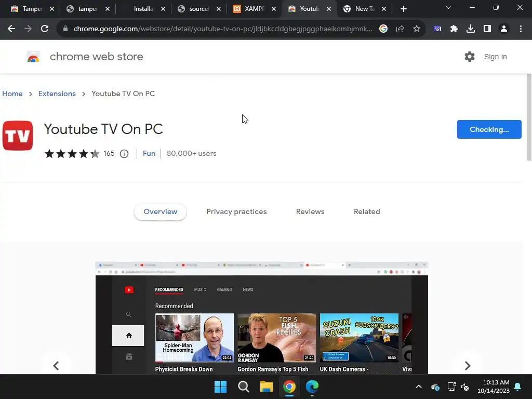The height and width of the screenshot is (399, 532).
Task: Click the Chrome taskbar icon
Action: click(289, 387)
